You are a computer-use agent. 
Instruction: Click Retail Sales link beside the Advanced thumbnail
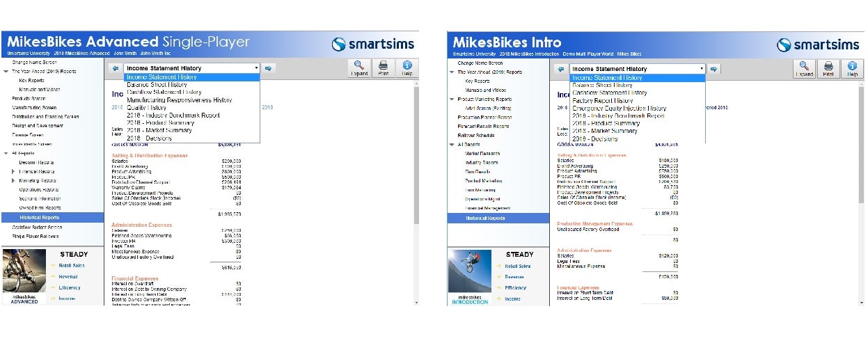73,266
